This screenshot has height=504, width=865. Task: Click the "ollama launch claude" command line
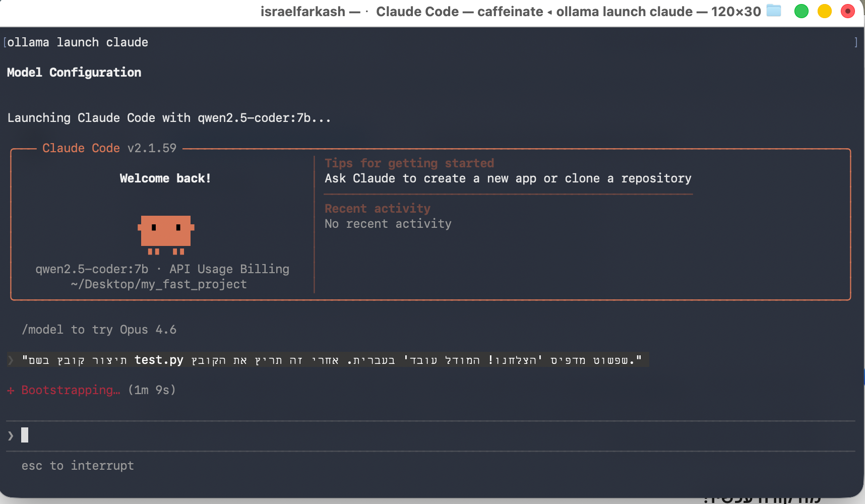78,42
